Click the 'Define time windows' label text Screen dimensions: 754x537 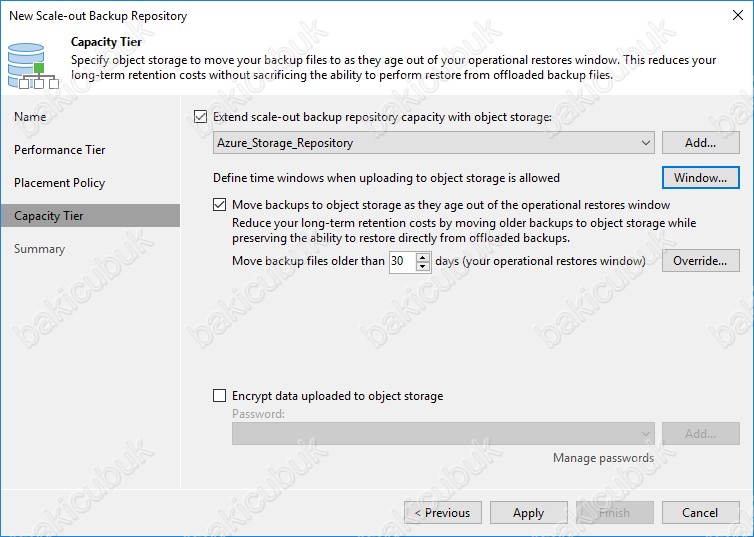click(x=386, y=178)
